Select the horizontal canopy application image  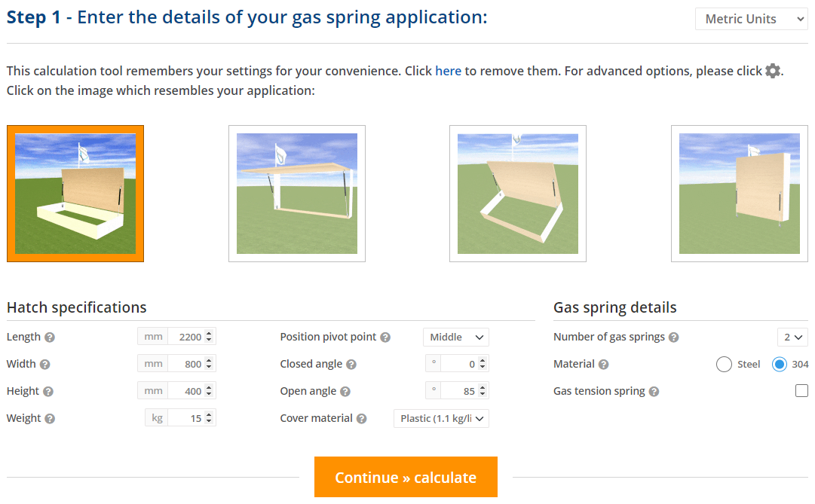point(297,194)
